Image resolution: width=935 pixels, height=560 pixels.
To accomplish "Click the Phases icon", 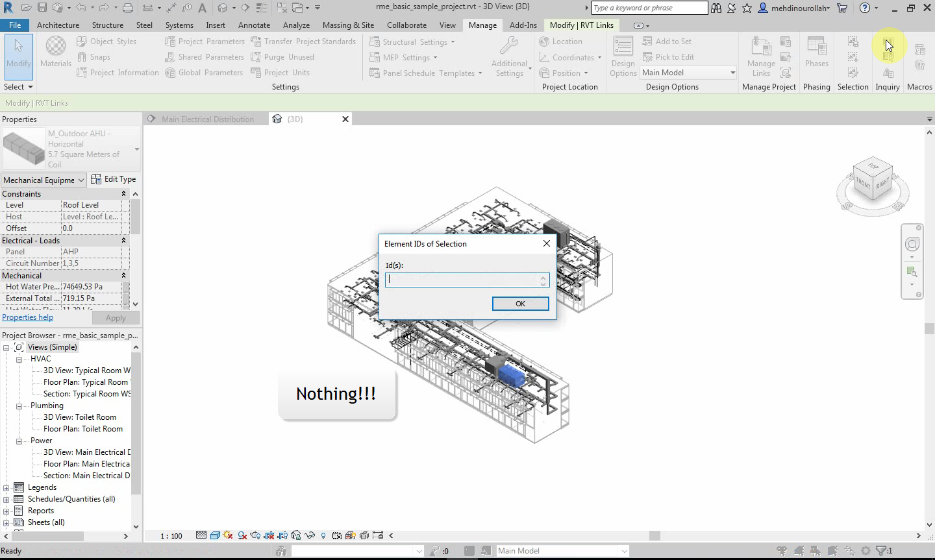I will (816, 52).
